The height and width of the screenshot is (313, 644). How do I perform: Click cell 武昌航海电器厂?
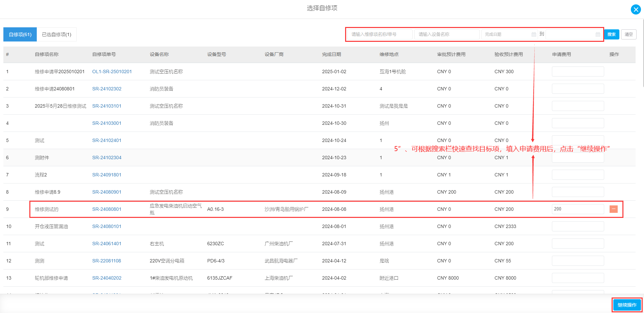click(x=281, y=261)
